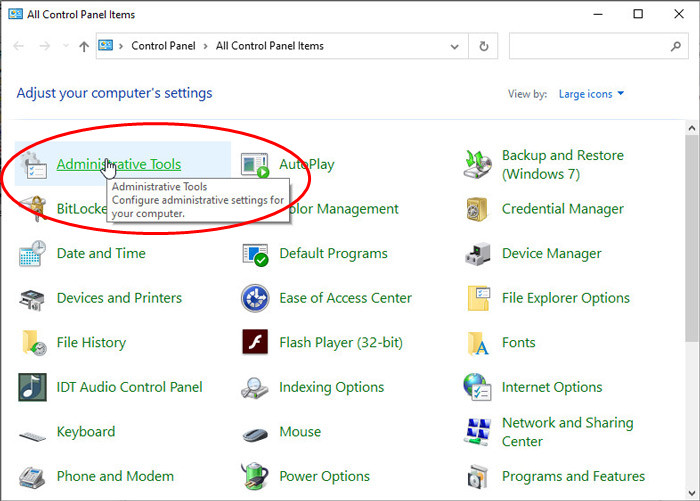Screen dimensions: 700x501
Task: Open the Network and Sharing Center icon
Action: pos(478,432)
